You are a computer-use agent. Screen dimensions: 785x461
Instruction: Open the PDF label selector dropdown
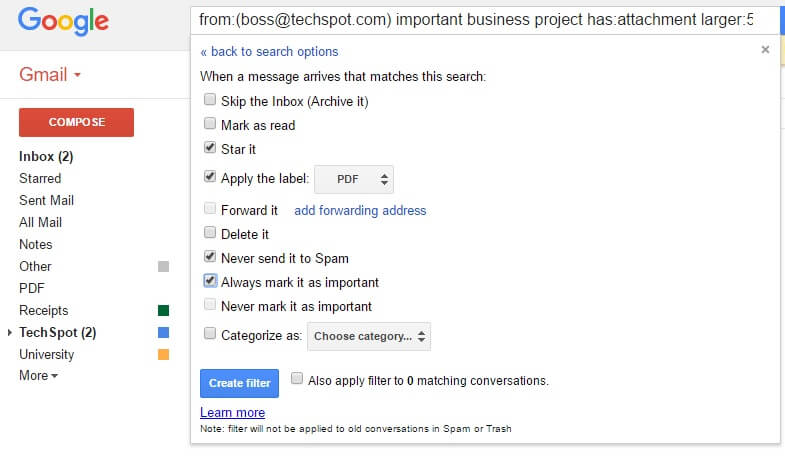[354, 179]
